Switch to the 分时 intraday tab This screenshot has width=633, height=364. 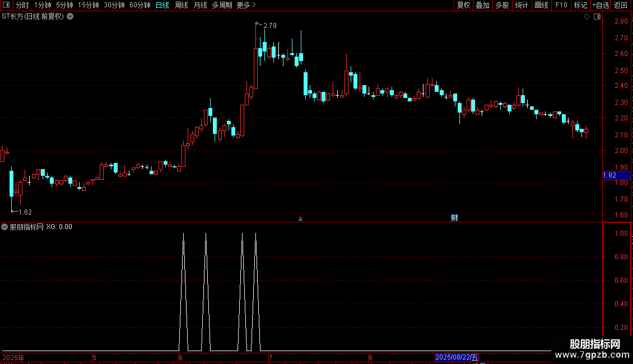(22, 5)
